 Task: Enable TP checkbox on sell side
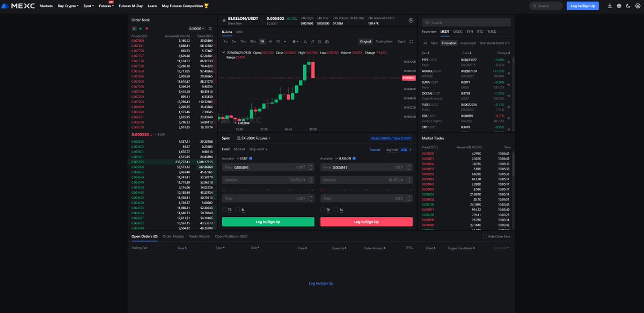click(323, 209)
